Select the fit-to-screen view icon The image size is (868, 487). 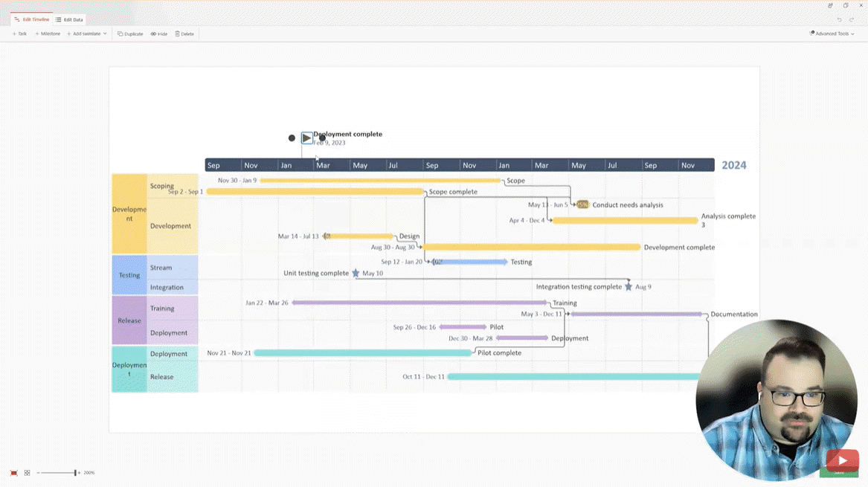(x=14, y=473)
